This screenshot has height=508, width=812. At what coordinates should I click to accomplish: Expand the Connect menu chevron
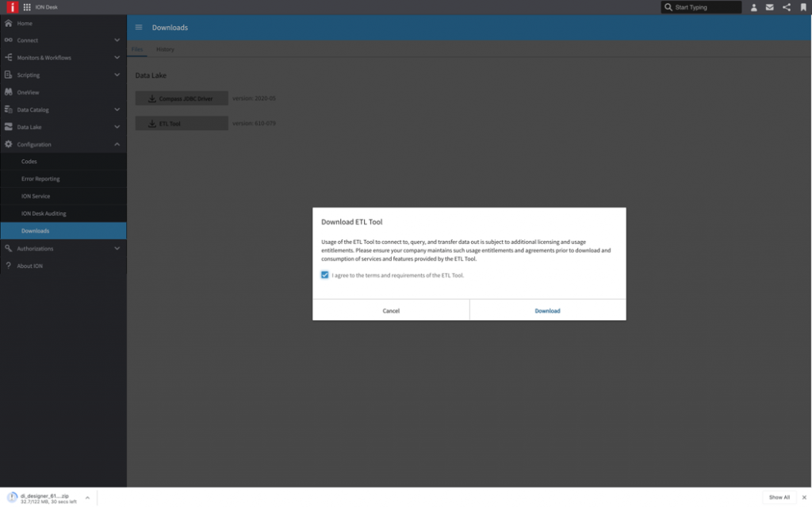117,40
